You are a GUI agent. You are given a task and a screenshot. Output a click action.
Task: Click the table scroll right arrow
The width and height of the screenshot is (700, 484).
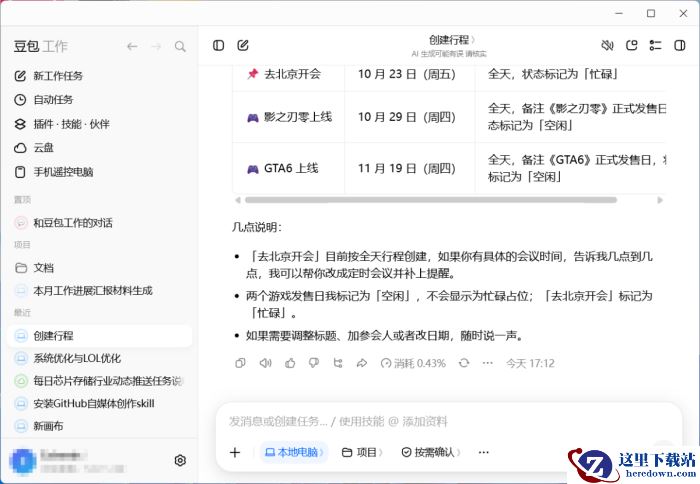point(660,200)
